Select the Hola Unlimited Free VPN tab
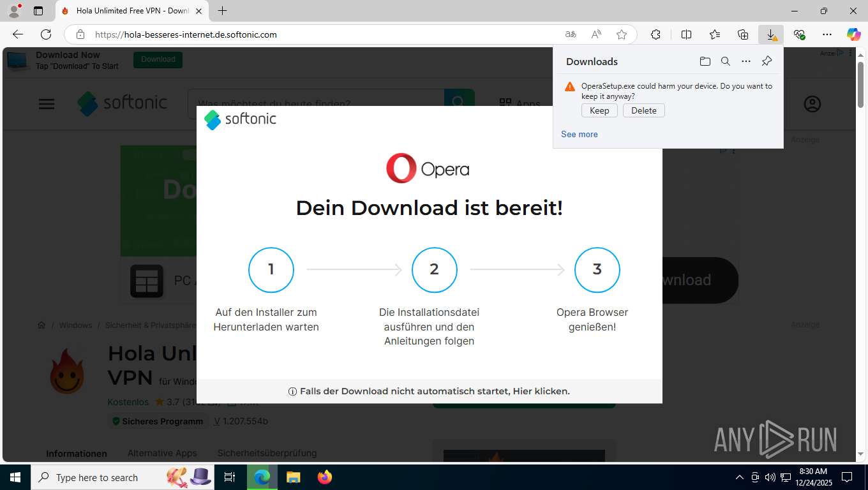 click(x=132, y=11)
